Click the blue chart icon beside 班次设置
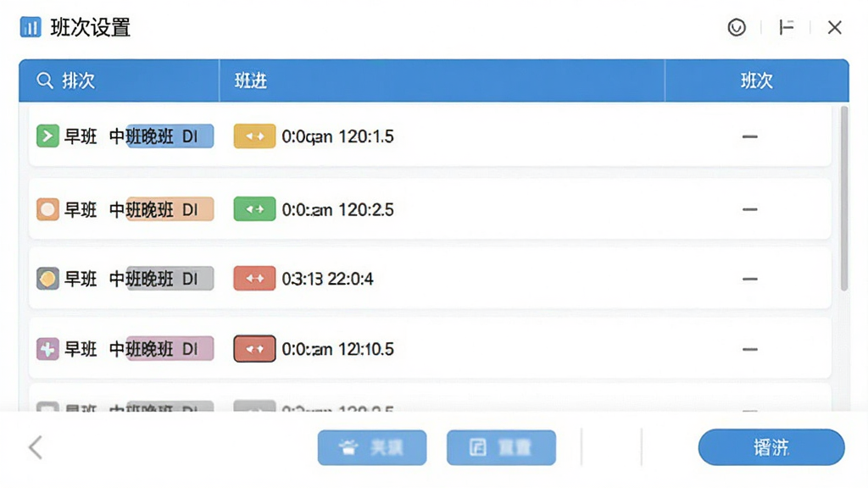The height and width of the screenshot is (488, 868). 31,27
